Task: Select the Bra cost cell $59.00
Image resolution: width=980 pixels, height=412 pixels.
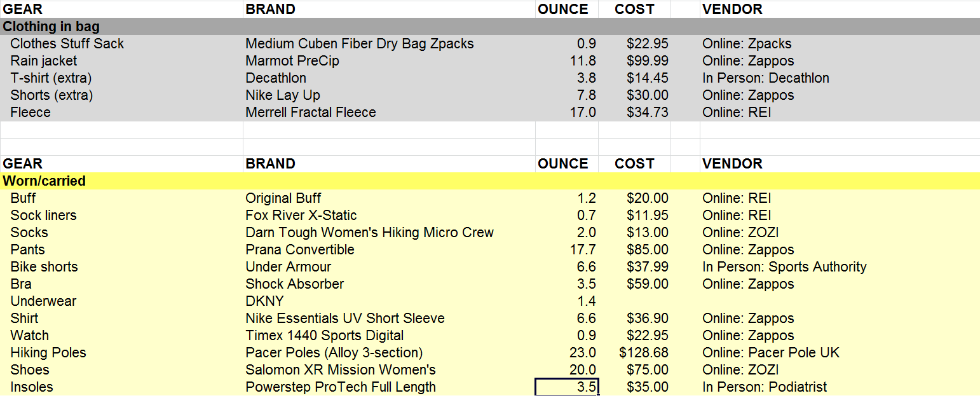Action: point(647,284)
